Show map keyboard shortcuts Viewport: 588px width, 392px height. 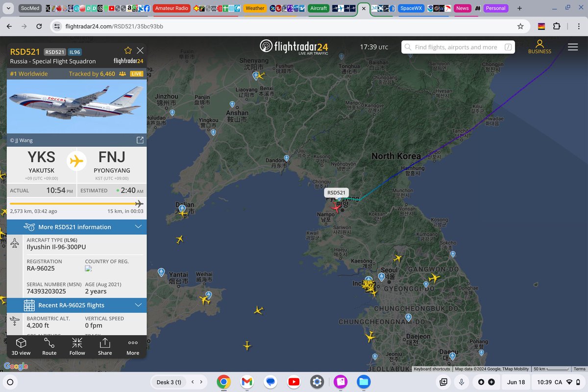click(432, 369)
